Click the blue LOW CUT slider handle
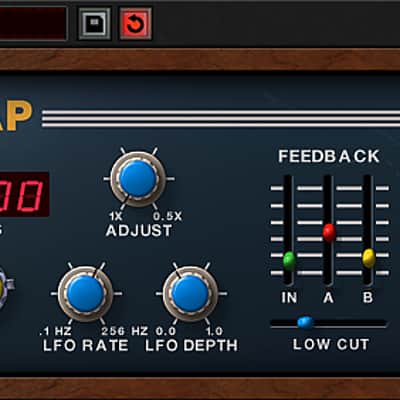Screen dimensions: 400x400 [305, 322]
